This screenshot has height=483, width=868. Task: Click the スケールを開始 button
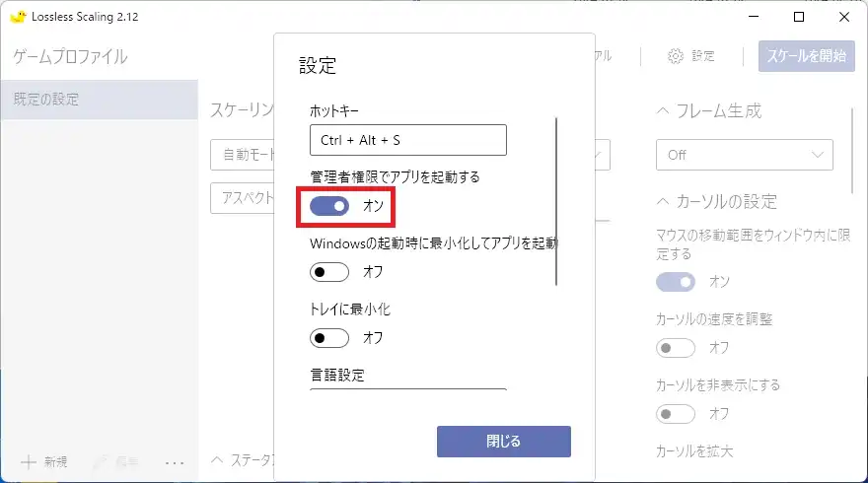806,56
